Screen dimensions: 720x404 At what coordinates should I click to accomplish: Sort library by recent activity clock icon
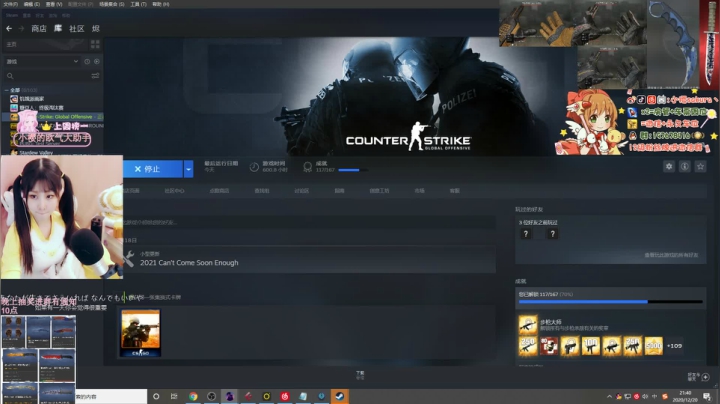click(x=87, y=62)
